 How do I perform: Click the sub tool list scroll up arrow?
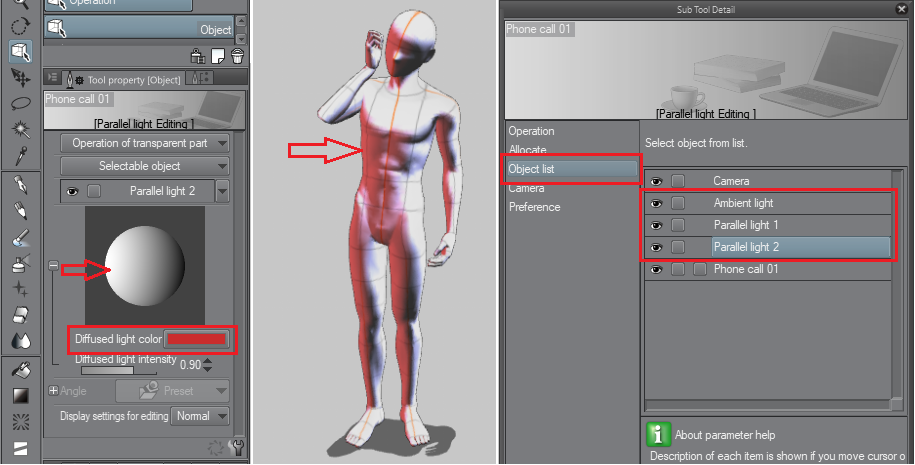tap(240, 22)
